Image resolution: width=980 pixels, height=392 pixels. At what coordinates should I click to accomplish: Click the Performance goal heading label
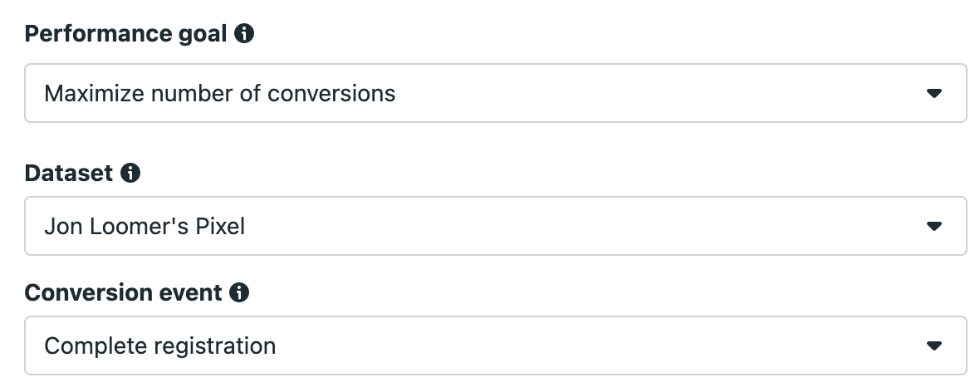(125, 34)
